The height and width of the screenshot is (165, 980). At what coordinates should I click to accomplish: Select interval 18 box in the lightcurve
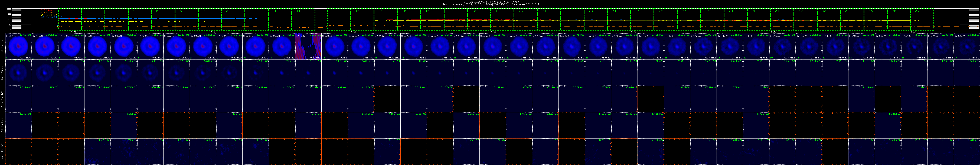[x=479, y=19]
